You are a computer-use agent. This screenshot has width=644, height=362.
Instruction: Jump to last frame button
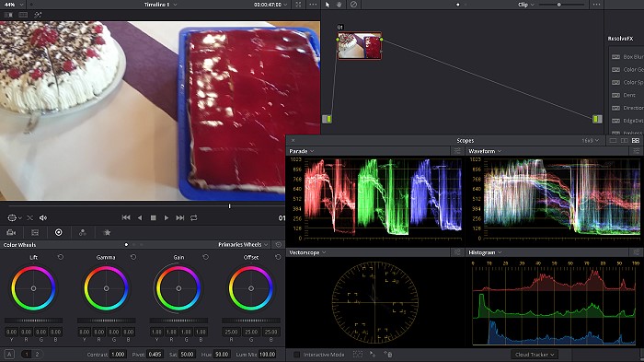180,217
